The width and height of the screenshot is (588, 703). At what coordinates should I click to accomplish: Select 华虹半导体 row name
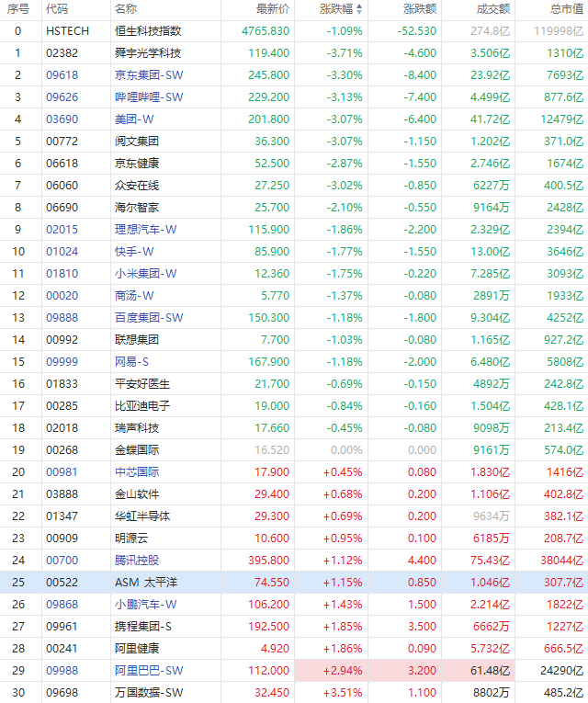[142, 516]
